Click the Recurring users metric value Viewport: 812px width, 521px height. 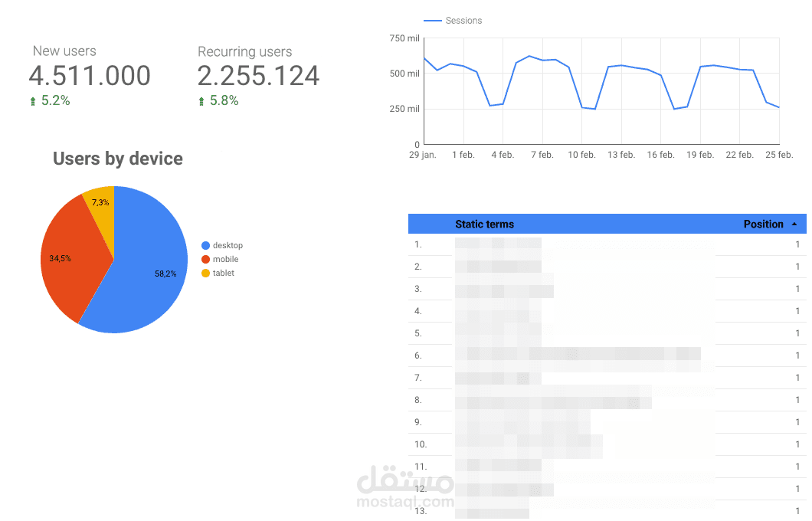click(258, 76)
